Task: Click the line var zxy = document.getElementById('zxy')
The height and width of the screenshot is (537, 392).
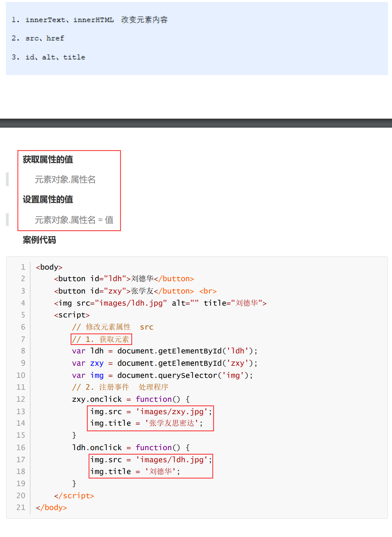Action: (165, 363)
